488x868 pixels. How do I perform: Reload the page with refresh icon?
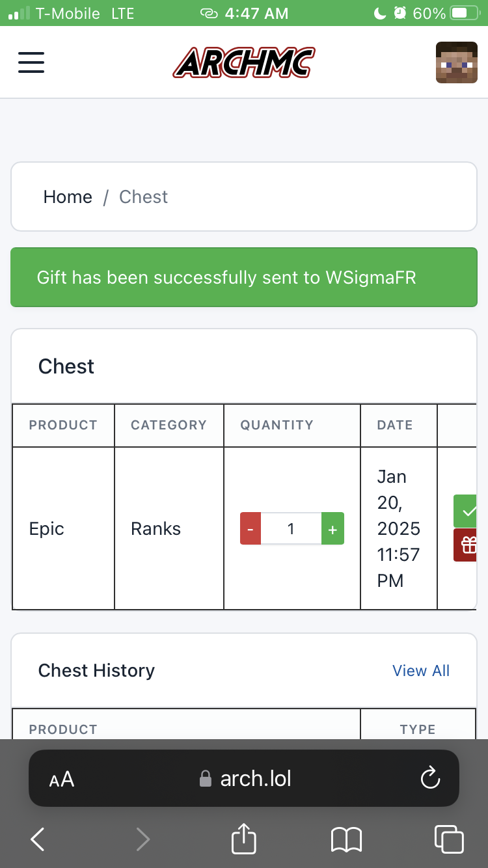(430, 778)
